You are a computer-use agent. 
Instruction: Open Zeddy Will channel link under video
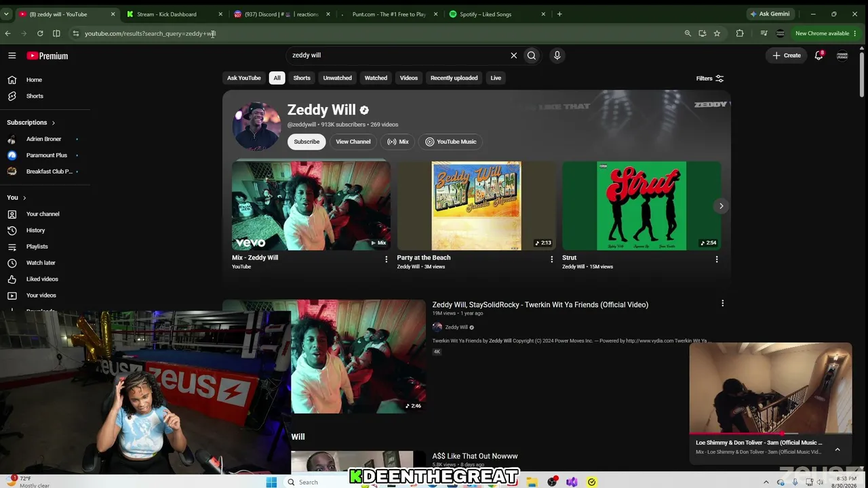pos(456,327)
